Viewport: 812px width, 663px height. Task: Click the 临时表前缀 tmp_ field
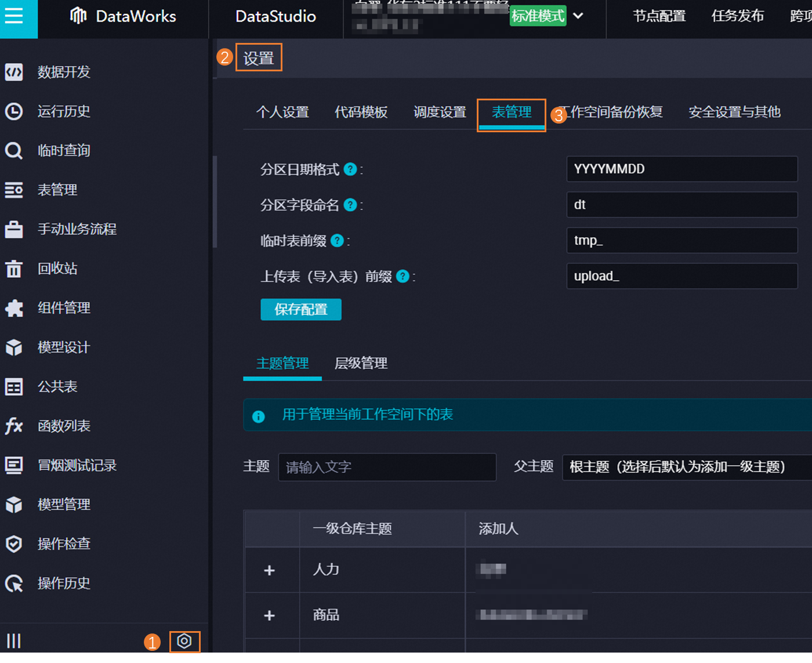coord(682,240)
